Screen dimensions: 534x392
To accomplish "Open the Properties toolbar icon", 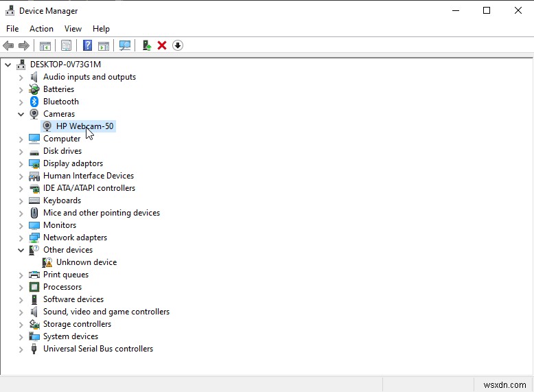I will [x=66, y=45].
